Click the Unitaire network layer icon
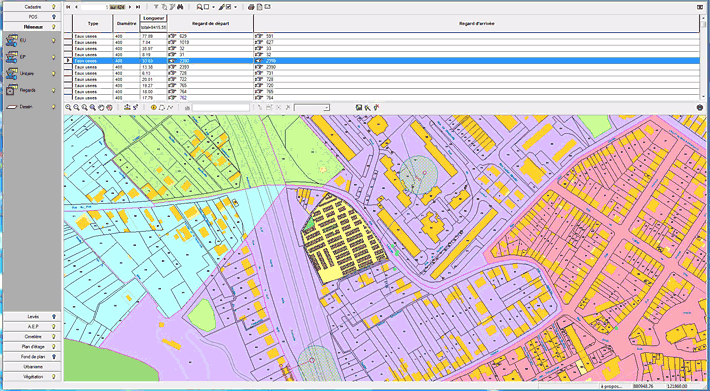 [x=12, y=74]
